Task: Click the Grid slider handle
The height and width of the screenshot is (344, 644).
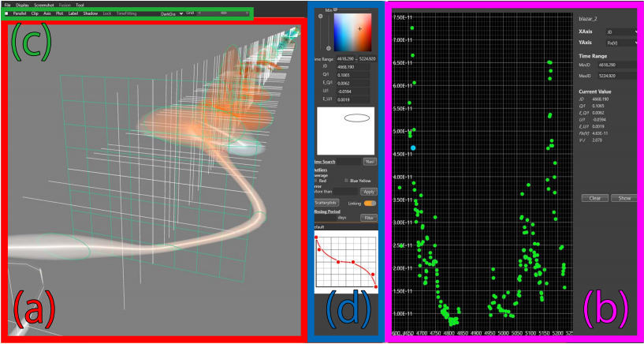Action: coord(224,13)
